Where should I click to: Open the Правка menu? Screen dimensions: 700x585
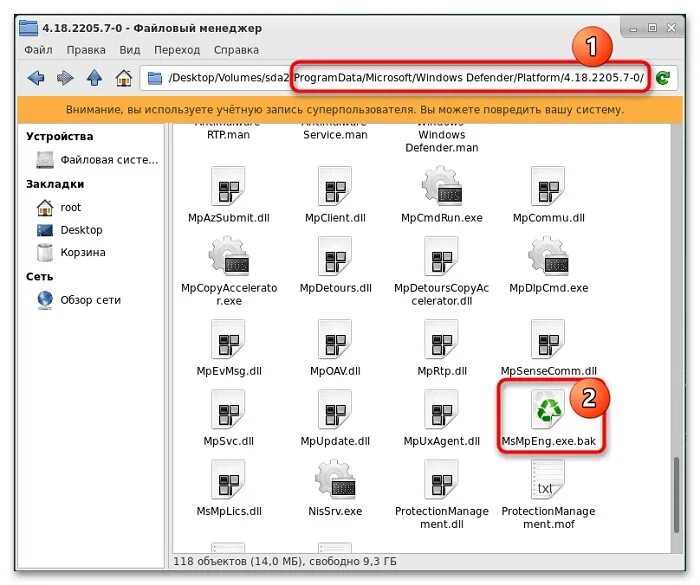pos(86,50)
